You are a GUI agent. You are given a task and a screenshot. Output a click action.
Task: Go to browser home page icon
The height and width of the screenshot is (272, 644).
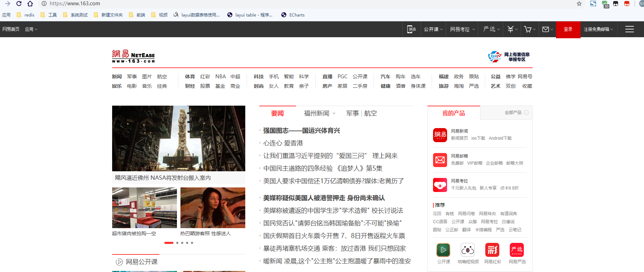tap(30, 4)
